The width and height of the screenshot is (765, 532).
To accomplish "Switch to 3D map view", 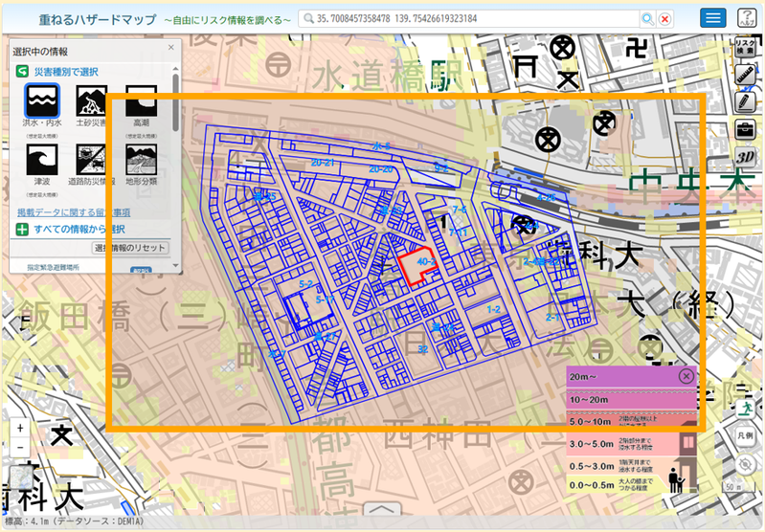I will 745,157.
